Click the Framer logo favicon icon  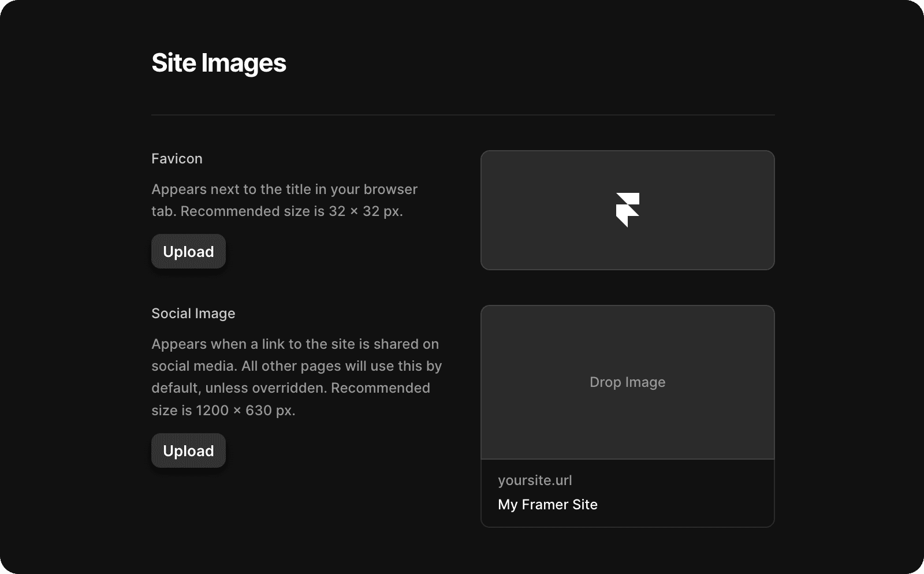[x=627, y=210]
